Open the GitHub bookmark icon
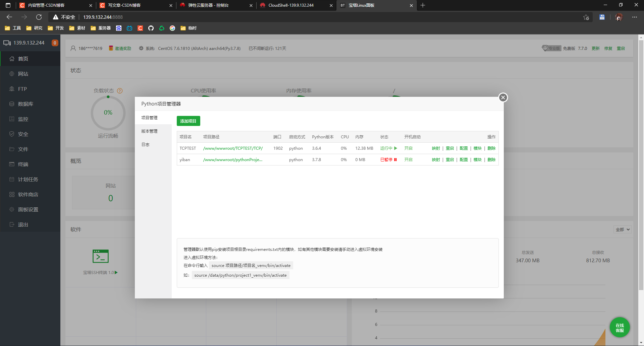644x346 pixels. pyautogui.click(x=151, y=28)
